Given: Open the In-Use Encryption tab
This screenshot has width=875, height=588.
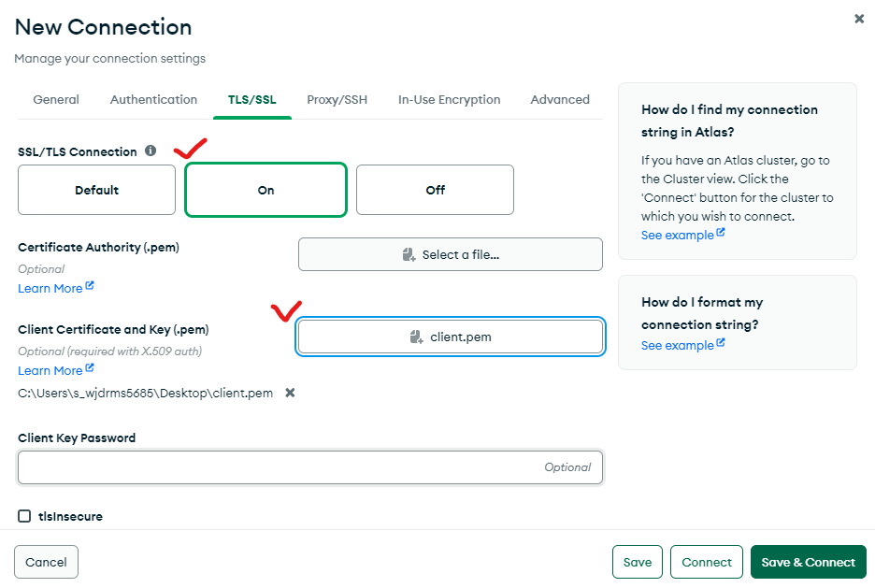Looking at the screenshot, I should click(x=449, y=100).
